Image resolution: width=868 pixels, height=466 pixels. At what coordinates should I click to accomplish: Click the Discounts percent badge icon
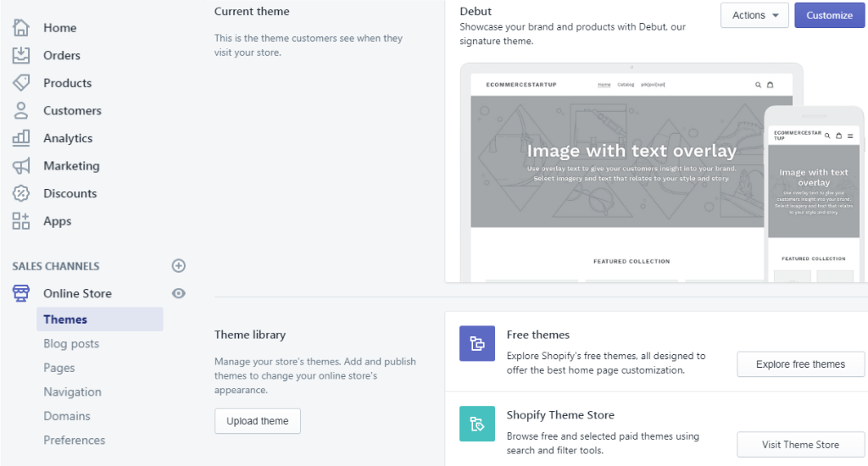[x=21, y=193]
